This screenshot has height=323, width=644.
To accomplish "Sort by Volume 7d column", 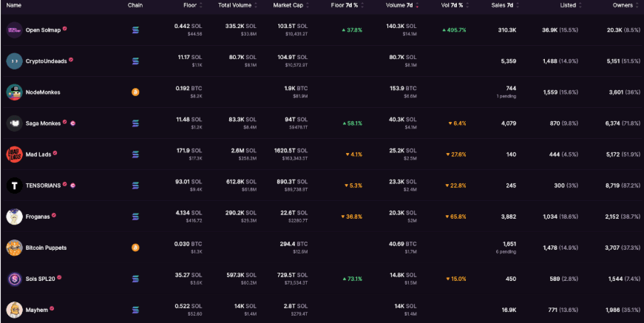I will pyautogui.click(x=401, y=5).
